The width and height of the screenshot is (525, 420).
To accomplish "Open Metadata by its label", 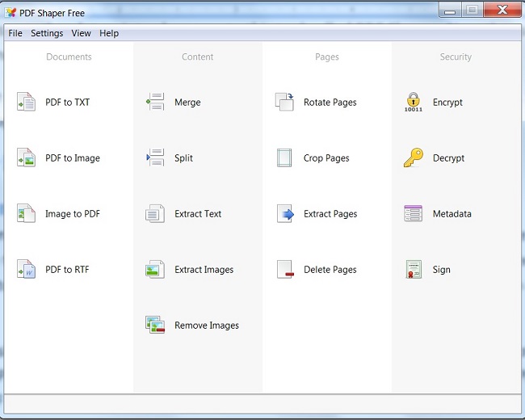I will [x=452, y=214].
